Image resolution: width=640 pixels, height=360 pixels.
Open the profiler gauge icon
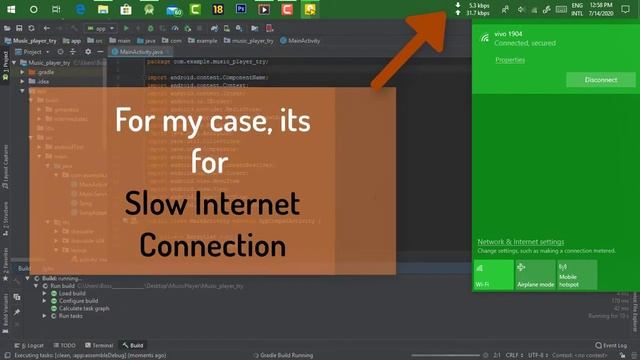coord(175,28)
